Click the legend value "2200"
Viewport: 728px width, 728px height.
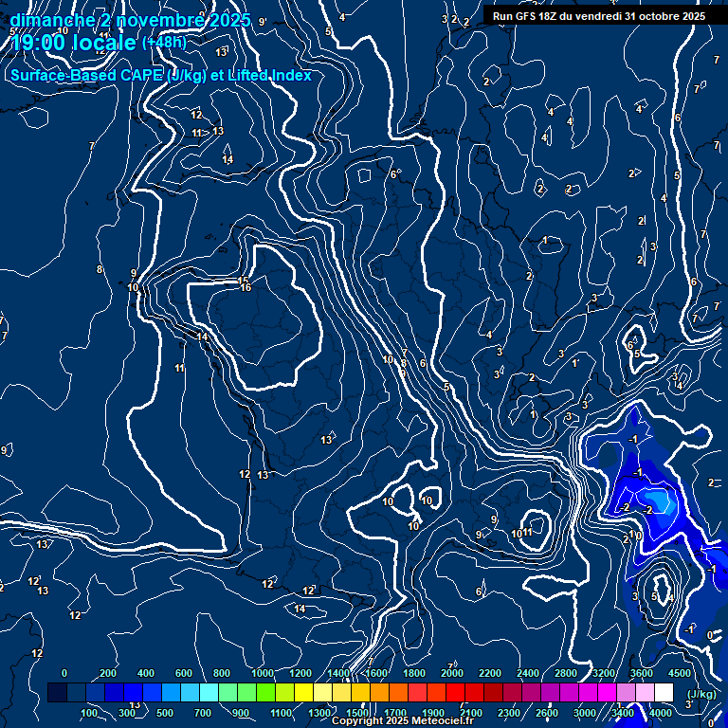click(x=490, y=673)
